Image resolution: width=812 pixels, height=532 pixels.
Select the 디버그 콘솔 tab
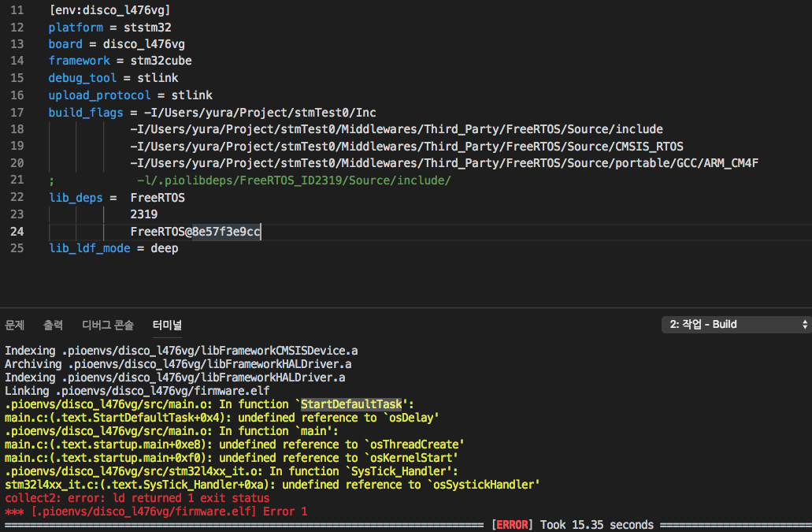108,325
